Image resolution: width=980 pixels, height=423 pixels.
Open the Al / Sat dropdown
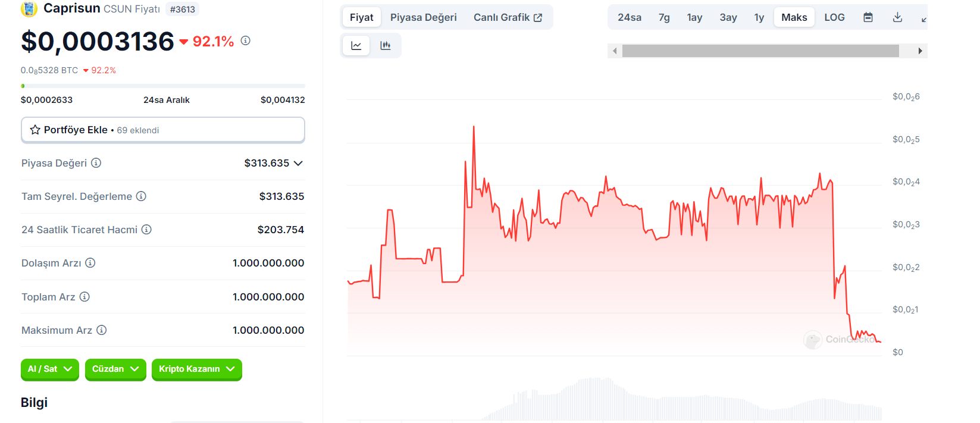click(50, 369)
